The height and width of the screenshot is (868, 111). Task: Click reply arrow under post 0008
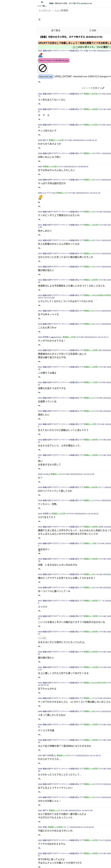39,188
